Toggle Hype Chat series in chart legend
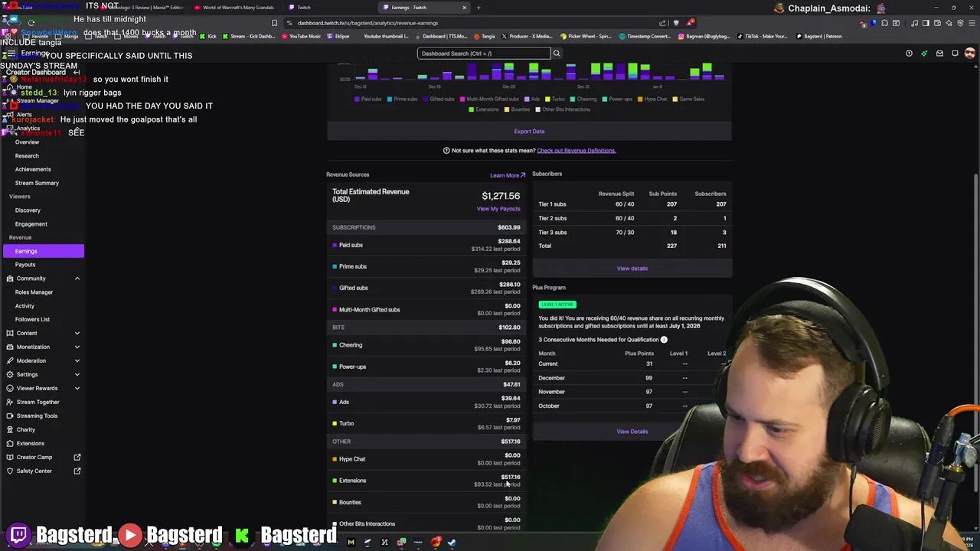This screenshot has height=551, width=980. 653,99
